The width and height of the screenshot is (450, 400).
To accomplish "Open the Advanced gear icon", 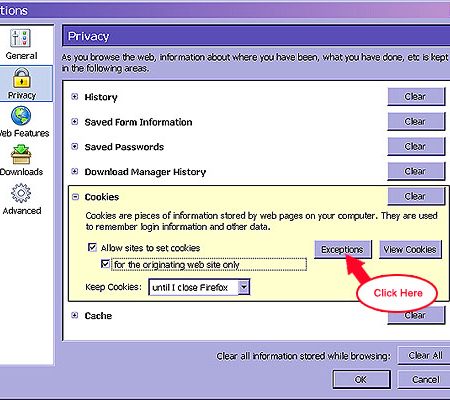I will 21,193.
